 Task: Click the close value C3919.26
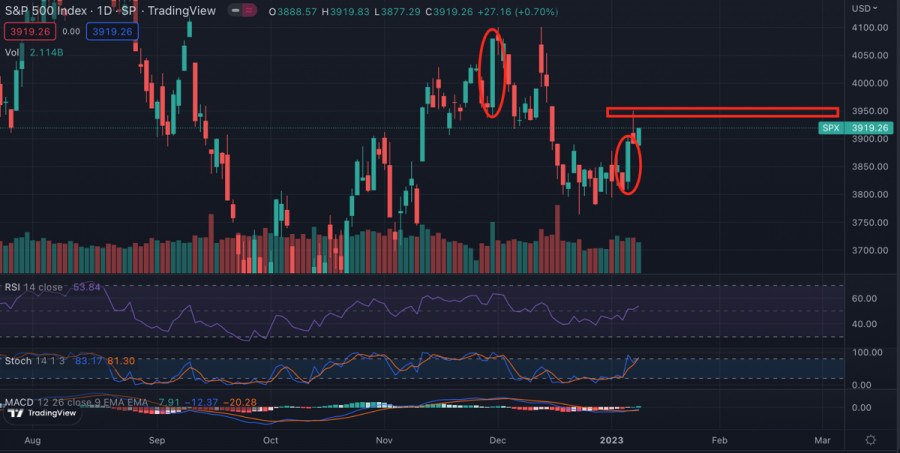[x=448, y=11]
